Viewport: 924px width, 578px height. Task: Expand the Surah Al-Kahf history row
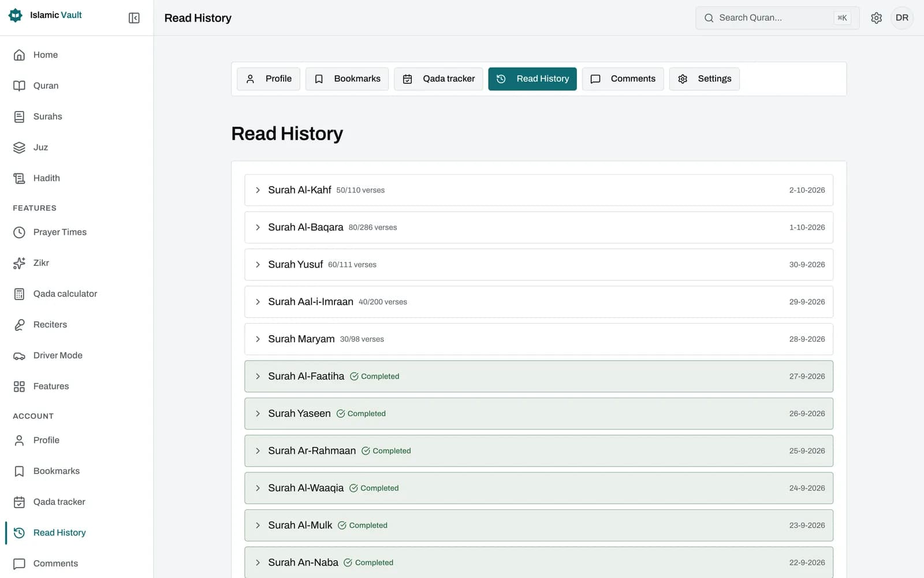tap(538, 190)
